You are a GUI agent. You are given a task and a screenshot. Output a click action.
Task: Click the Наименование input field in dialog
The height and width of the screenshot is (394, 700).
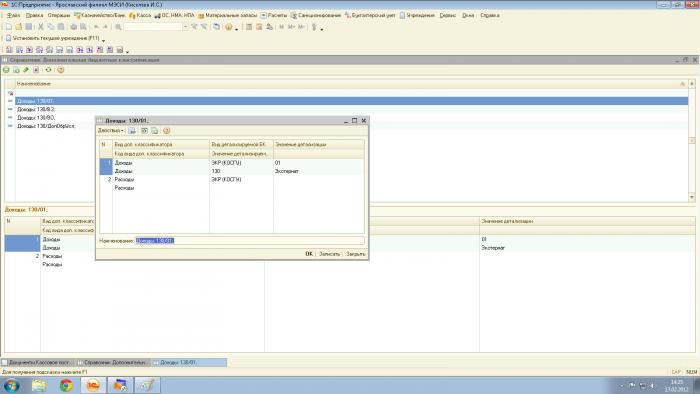250,241
